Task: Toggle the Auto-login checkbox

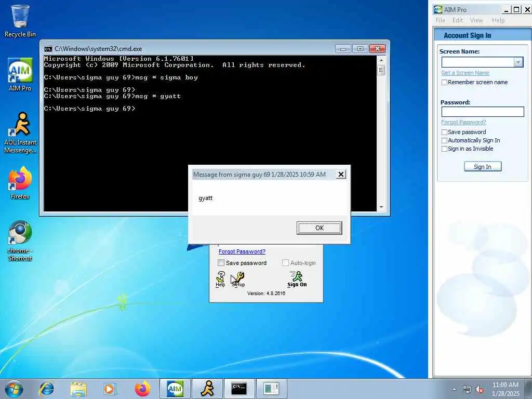Action: coord(285,263)
